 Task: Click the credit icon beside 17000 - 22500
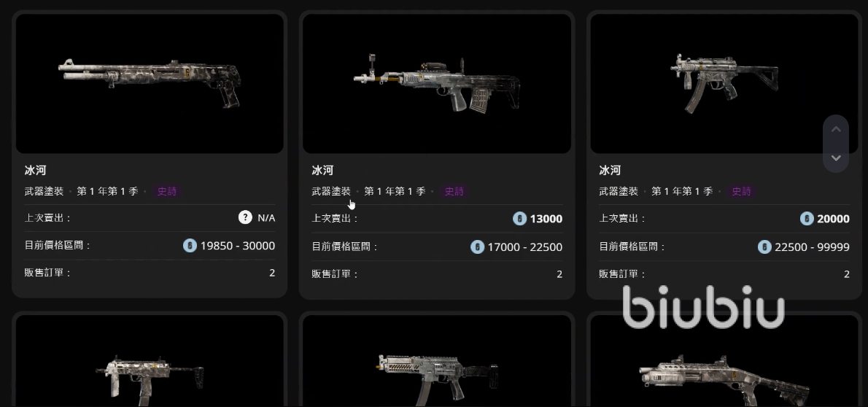pyautogui.click(x=477, y=247)
